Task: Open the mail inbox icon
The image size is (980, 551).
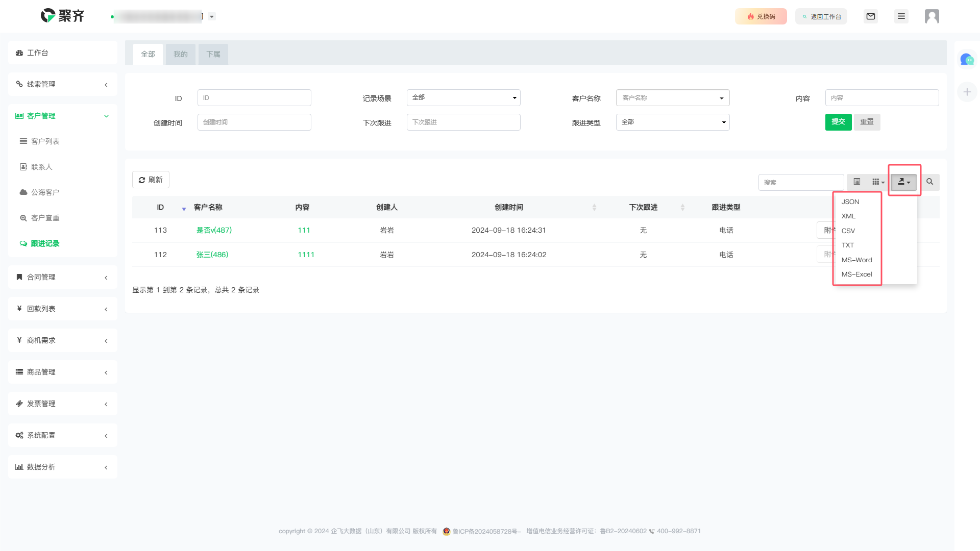Action: point(871,16)
